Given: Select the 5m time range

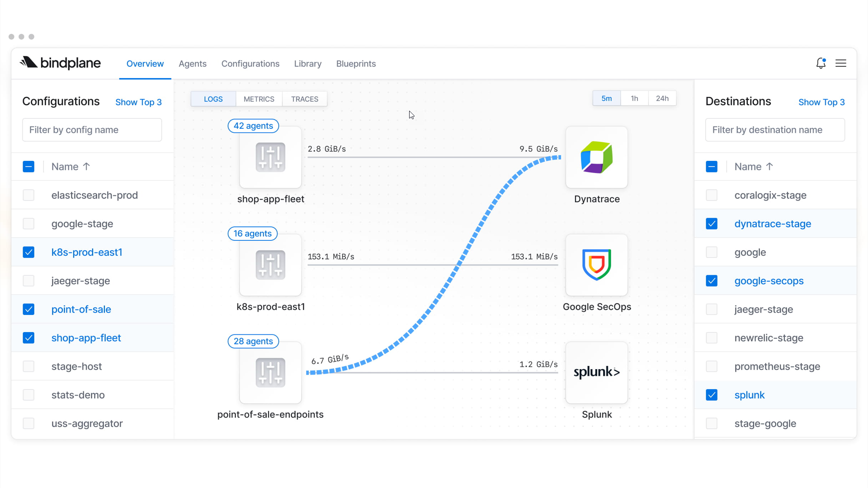Looking at the screenshot, I should (x=607, y=99).
